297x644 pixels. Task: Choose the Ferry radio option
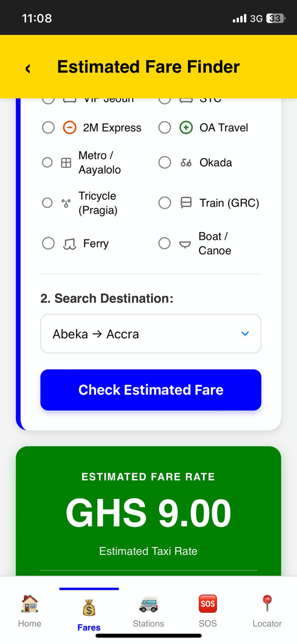(48, 244)
